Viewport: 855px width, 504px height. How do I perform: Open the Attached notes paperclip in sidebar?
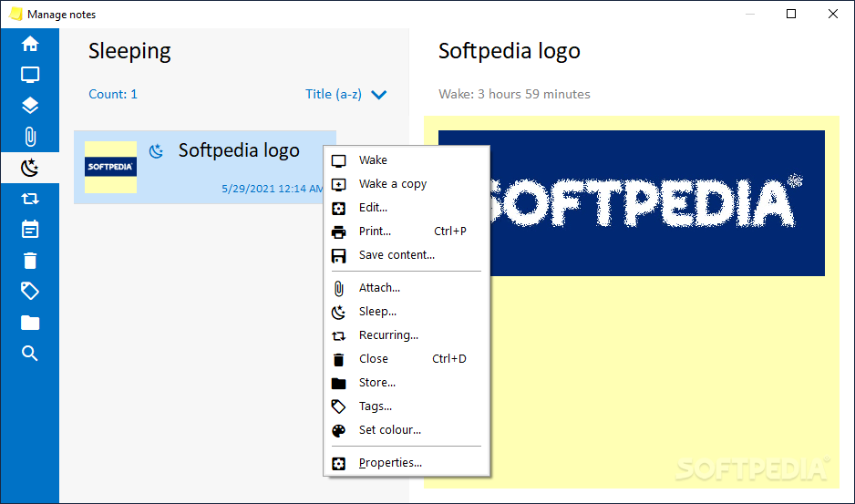[x=30, y=137]
